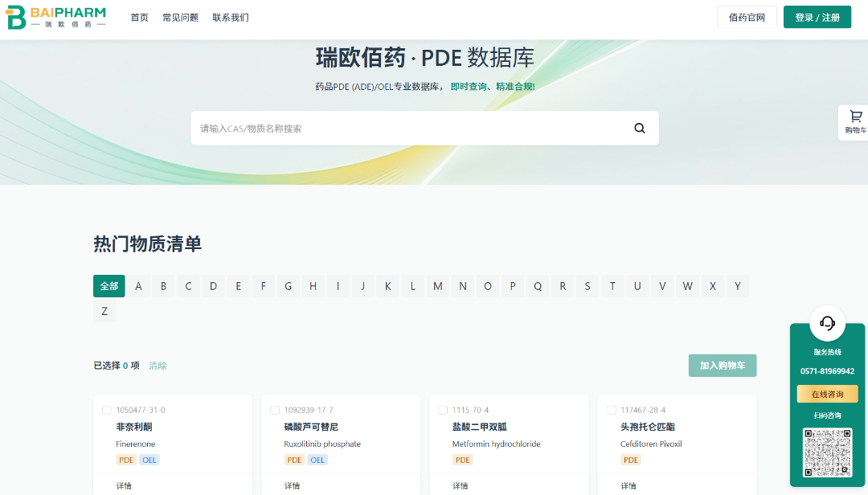This screenshot has width=868, height=495.
Task: Click the 加入购物车 button
Action: [x=723, y=366]
